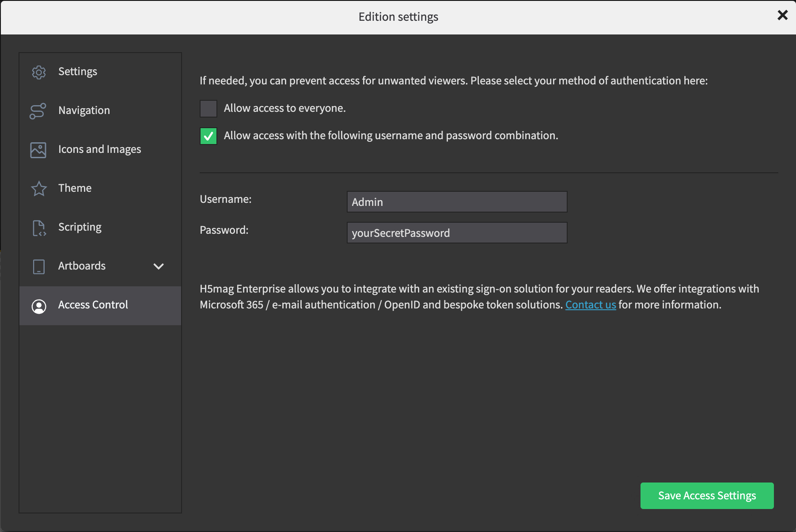
Task: Click the Artboards tablet icon
Action: [x=39, y=266]
